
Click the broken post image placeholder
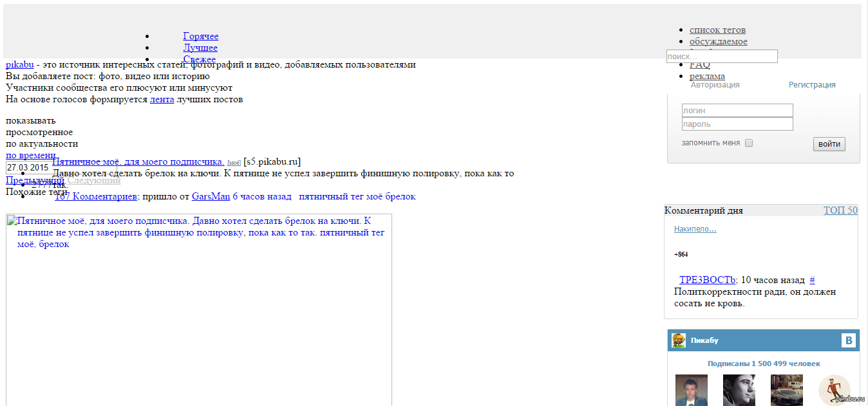(198, 309)
